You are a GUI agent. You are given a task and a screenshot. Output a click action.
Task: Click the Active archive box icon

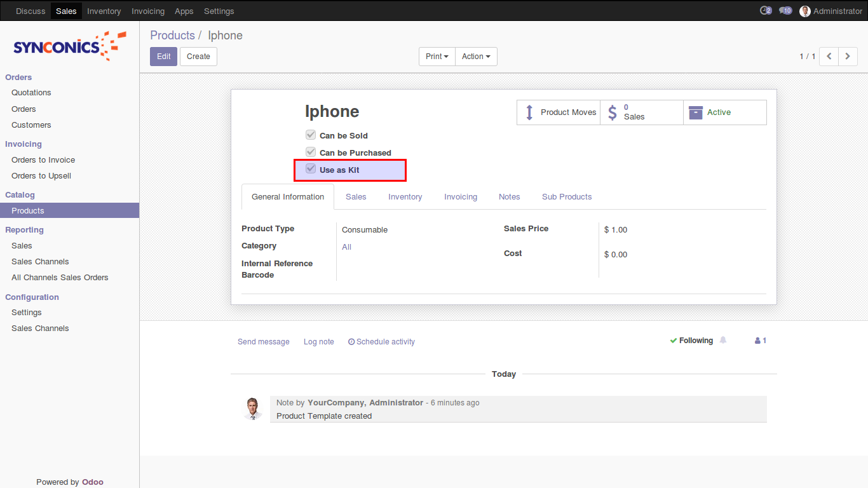tap(696, 112)
